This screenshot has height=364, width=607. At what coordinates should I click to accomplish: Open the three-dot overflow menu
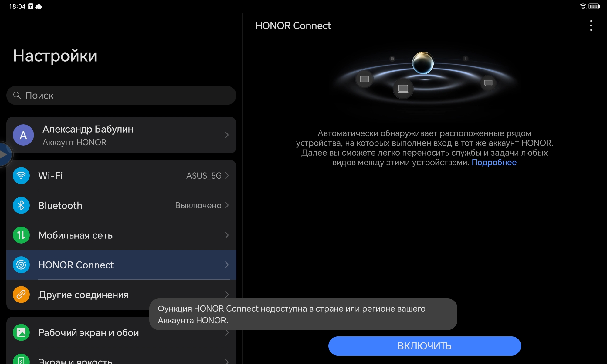point(591,26)
